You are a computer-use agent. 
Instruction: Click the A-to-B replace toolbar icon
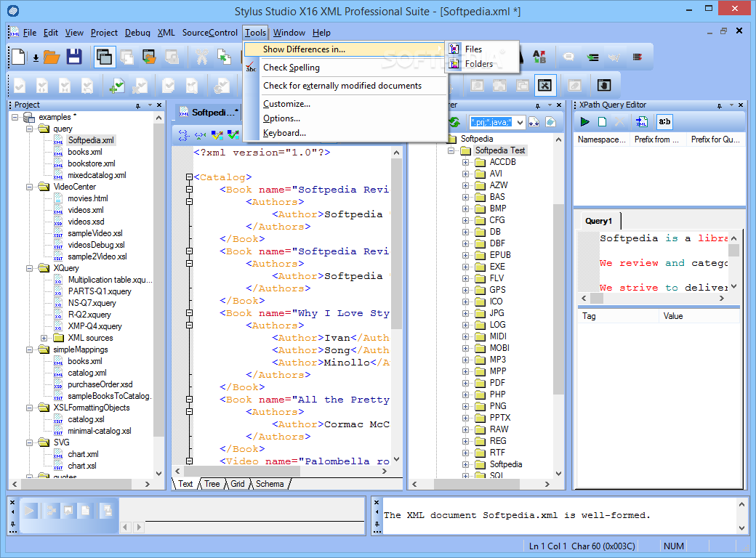539,57
